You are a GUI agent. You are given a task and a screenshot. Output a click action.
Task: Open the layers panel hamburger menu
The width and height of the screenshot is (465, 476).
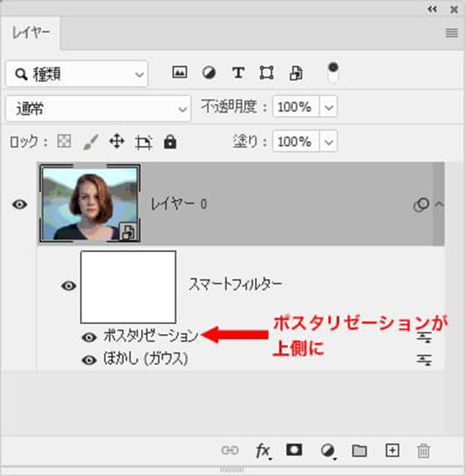(x=452, y=33)
